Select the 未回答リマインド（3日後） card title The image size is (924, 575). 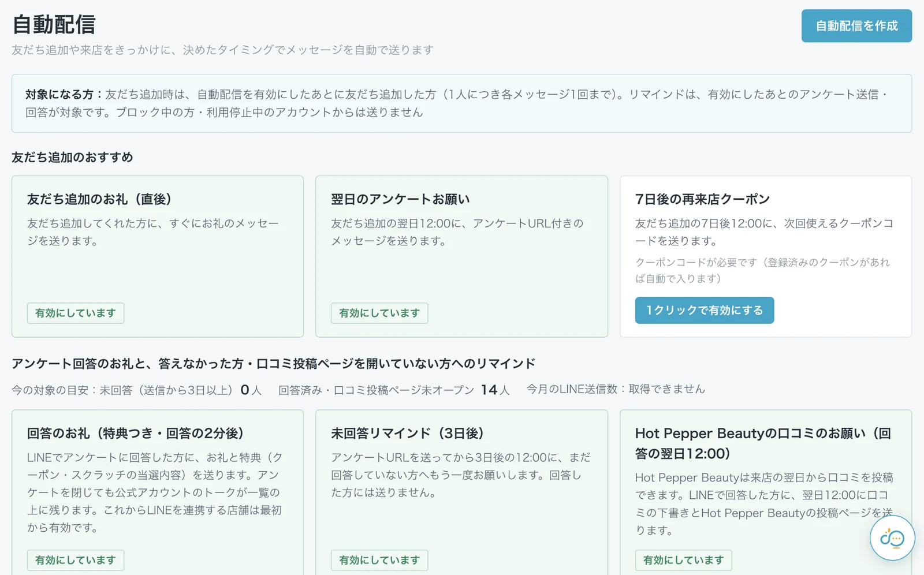pos(408,433)
